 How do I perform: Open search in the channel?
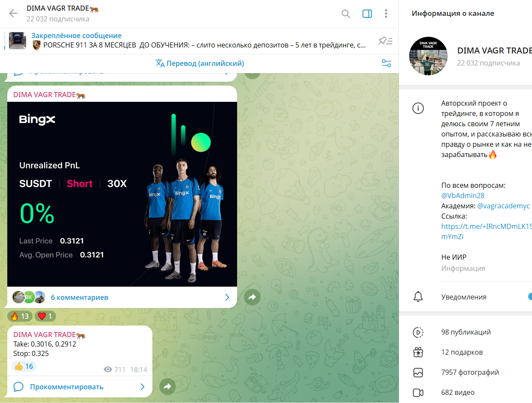pyautogui.click(x=346, y=14)
